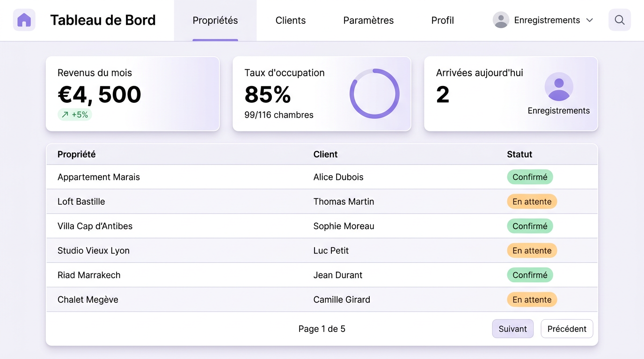The width and height of the screenshot is (644, 359).
Task: Click the Confirmé badge for Riad Marrakech
Action: pos(530,275)
